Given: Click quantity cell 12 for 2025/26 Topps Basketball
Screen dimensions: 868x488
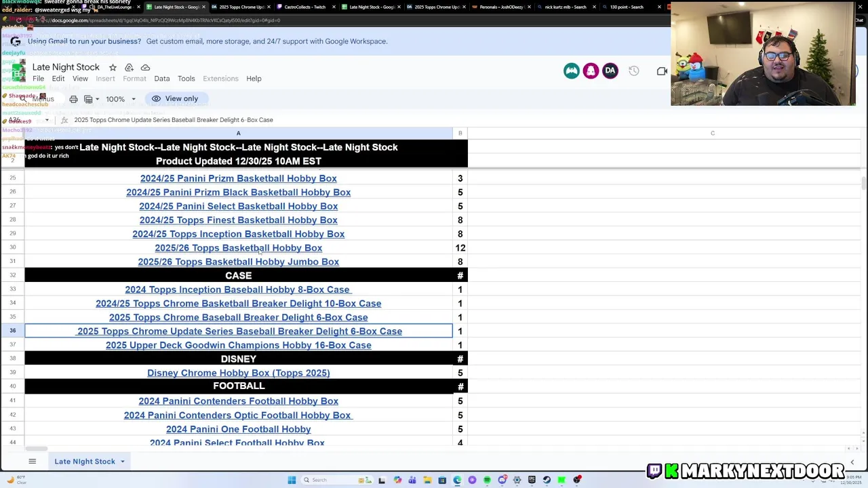Looking at the screenshot, I should (x=460, y=248).
